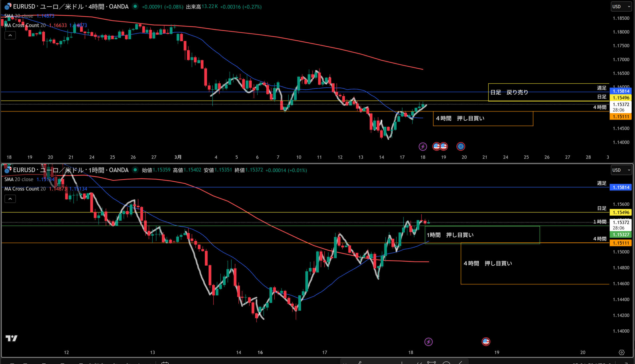Toggle the green market status dot on the 4-hour chart

pyautogui.click(x=135, y=6)
